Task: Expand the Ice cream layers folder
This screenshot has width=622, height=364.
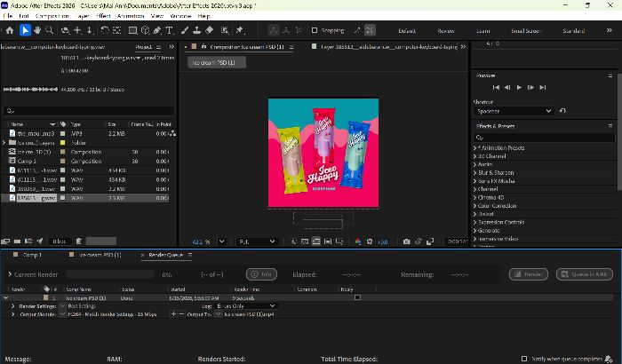Action: 4,142
